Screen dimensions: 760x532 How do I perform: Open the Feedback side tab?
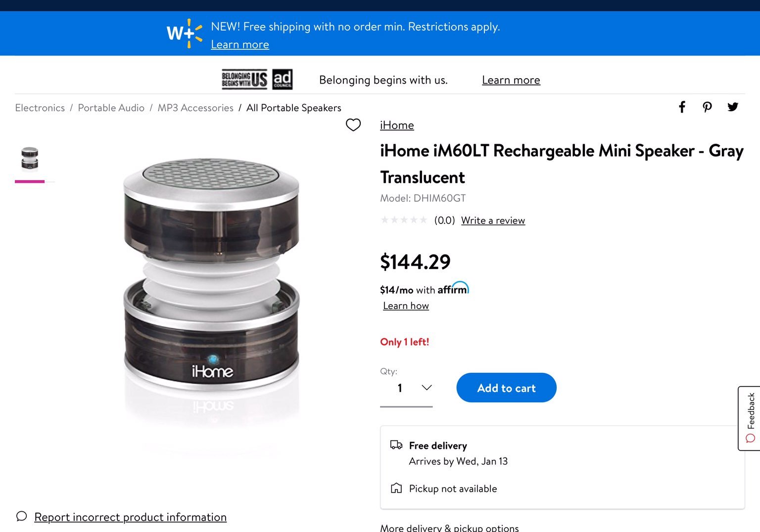(x=749, y=418)
